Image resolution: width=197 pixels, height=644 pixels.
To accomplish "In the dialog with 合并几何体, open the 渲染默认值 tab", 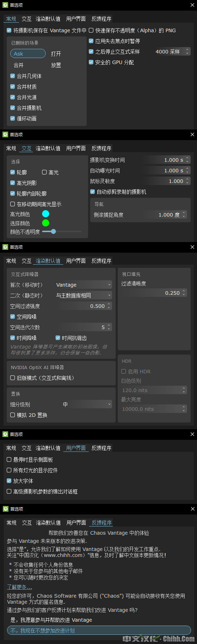I will coord(48,19).
